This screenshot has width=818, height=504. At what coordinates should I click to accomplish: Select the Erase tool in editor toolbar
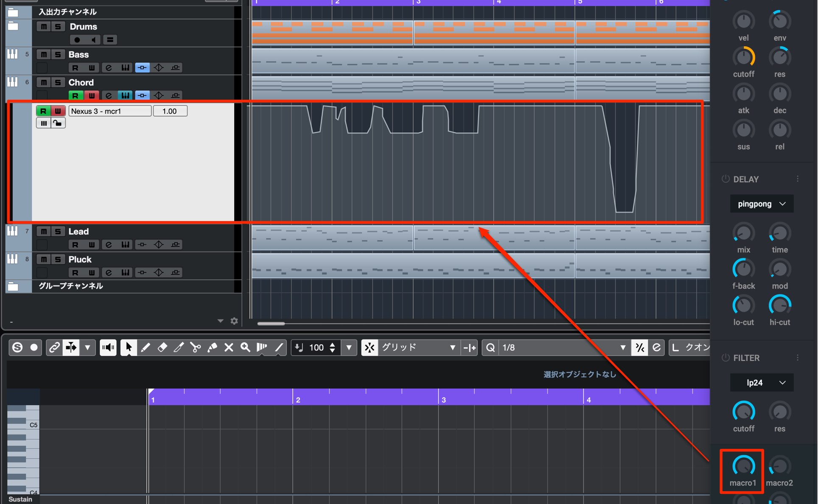162,347
